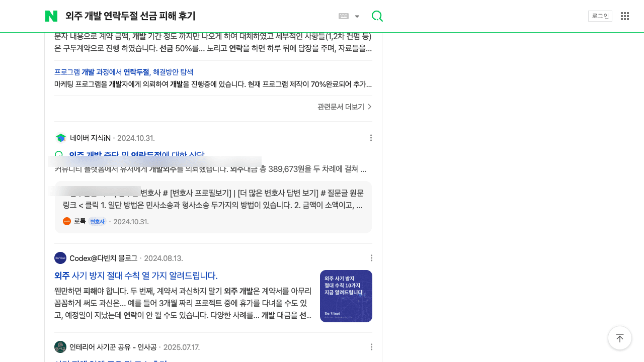Click the 인테리어 사기꾼 공유 cafe avatar
The height and width of the screenshot is (362, 644).
pos(60,346)
